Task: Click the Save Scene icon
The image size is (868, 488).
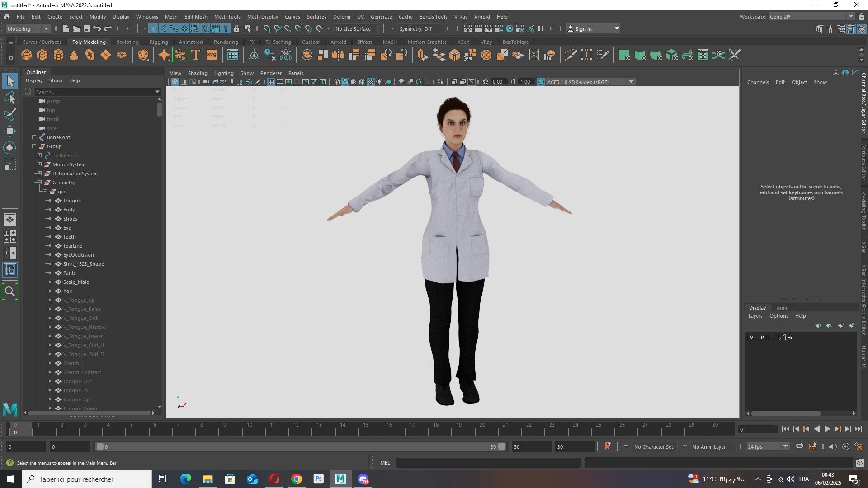Action: (87, 28)
